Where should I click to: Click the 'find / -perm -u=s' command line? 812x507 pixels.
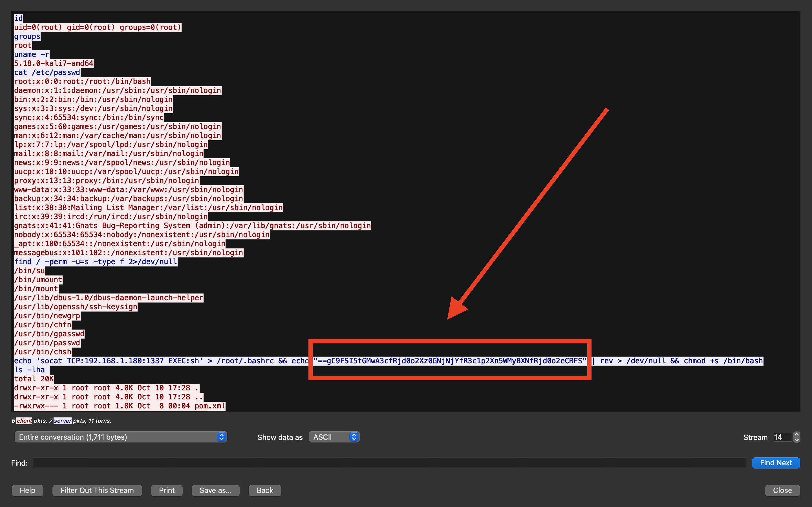tap(96, 262)
